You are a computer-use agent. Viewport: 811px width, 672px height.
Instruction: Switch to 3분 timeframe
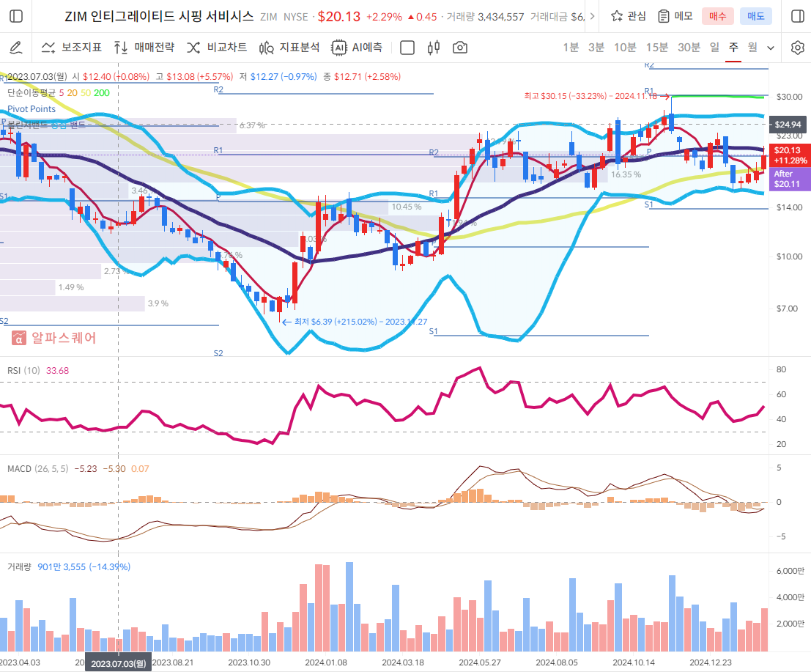[596, 48]
